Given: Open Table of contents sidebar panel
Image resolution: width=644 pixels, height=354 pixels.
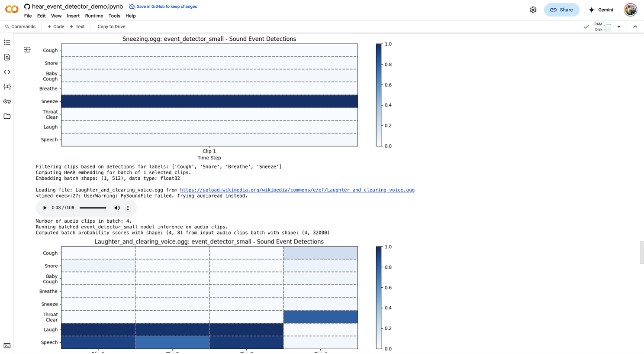Looking at the screenshot, I should (7, 42).
